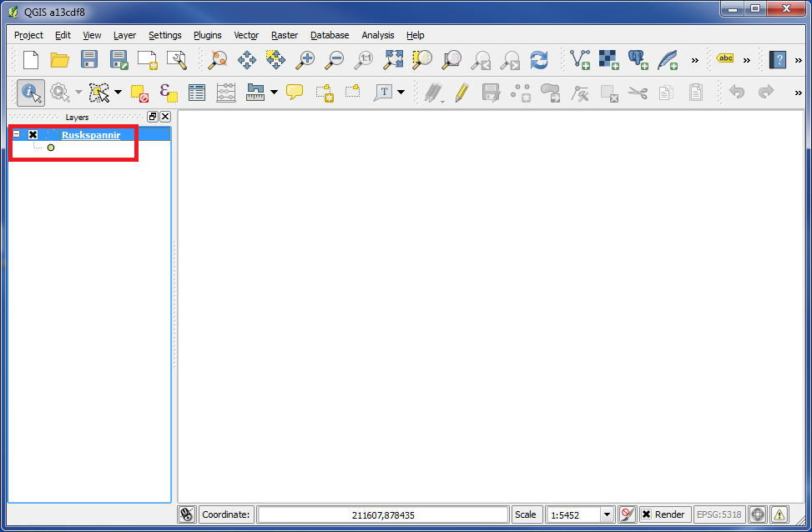Click the Zoom Full extent icon

click(393, 60)
